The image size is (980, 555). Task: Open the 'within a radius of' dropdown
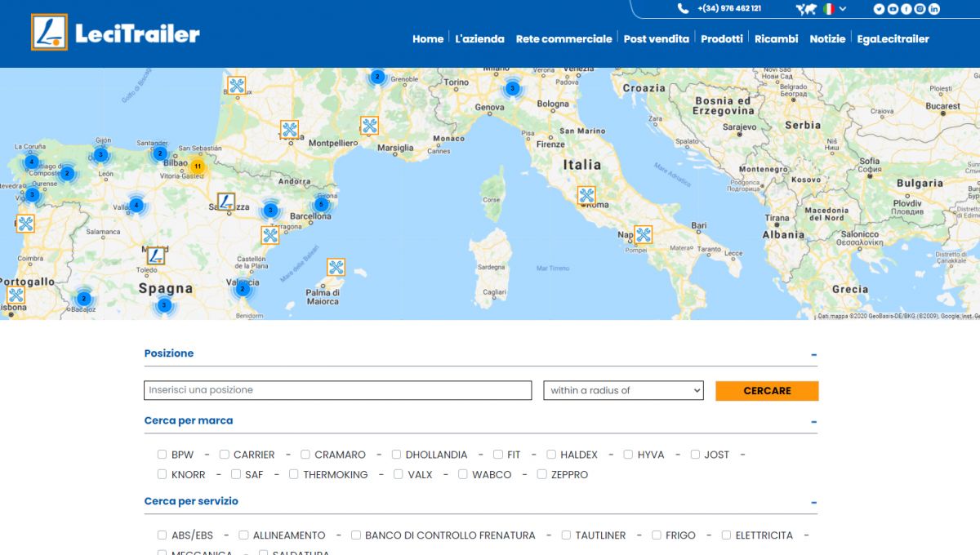coord(623,390)
